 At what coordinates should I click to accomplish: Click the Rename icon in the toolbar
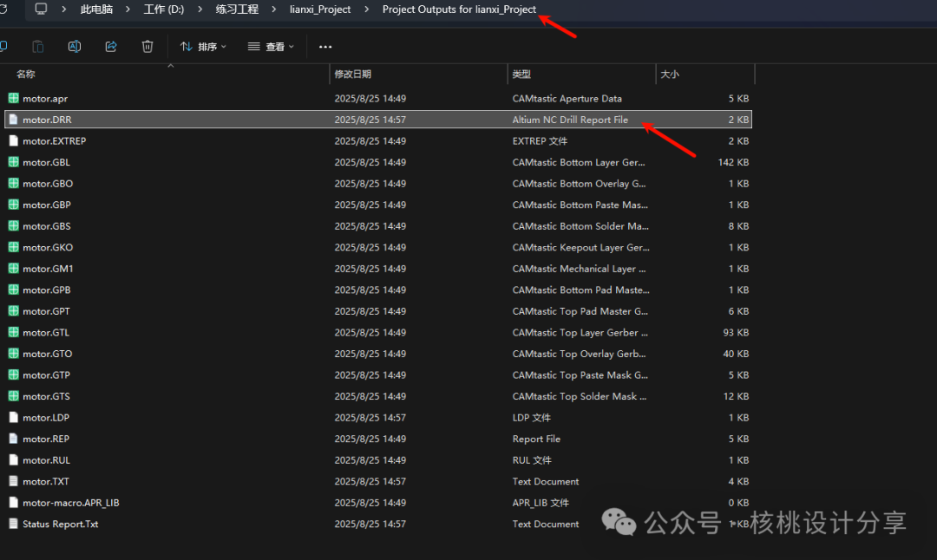click(x=75, y=46)
